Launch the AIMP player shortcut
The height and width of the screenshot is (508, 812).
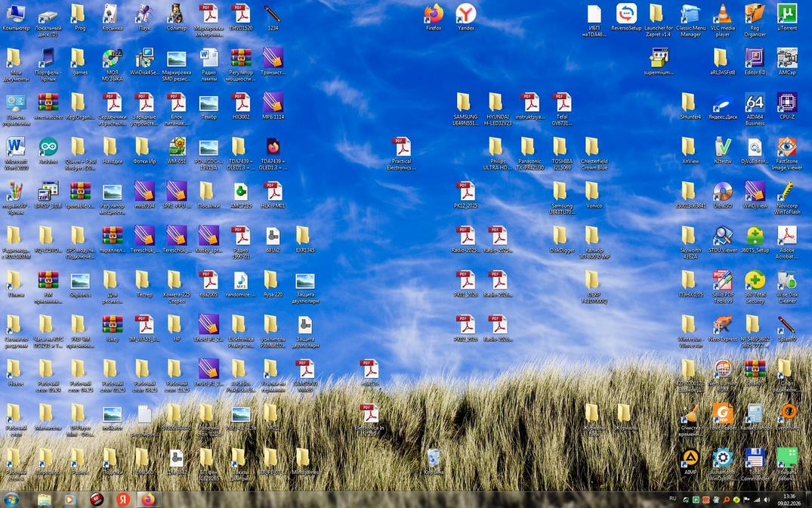tap(690, 459)
